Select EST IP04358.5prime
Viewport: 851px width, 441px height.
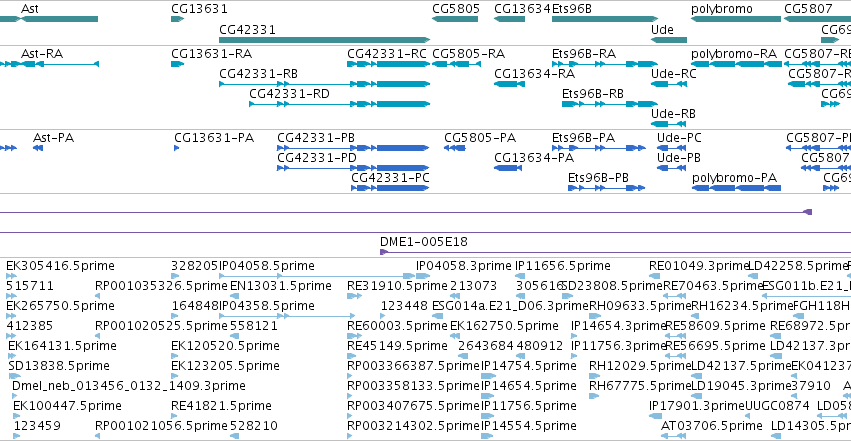click(x=266, y=306)
